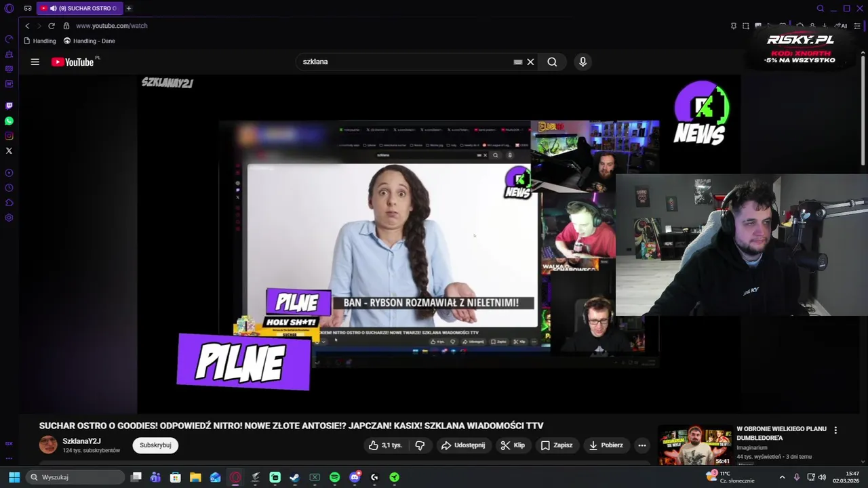The width and height of the screenshot is (868, 488).
Task: Take a snapshot with the capture icon
Action: pyautogui.click(x=746, y=26)
